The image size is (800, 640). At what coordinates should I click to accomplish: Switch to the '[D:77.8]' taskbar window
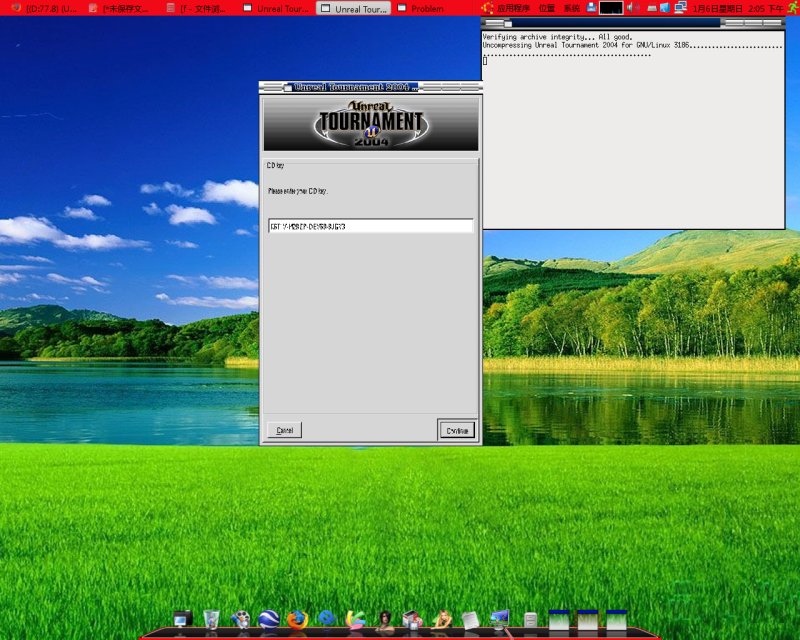(45, 8)
